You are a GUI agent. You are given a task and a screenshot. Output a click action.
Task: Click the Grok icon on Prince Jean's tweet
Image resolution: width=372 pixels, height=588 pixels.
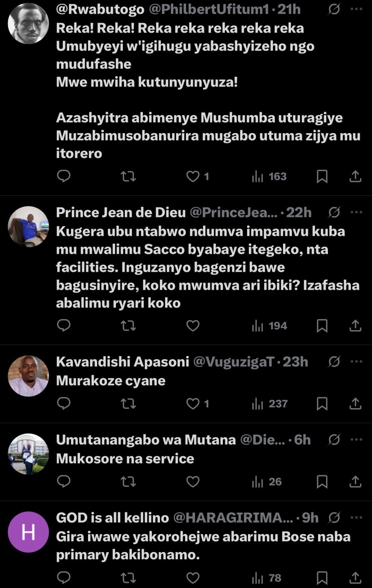[334, 212]
